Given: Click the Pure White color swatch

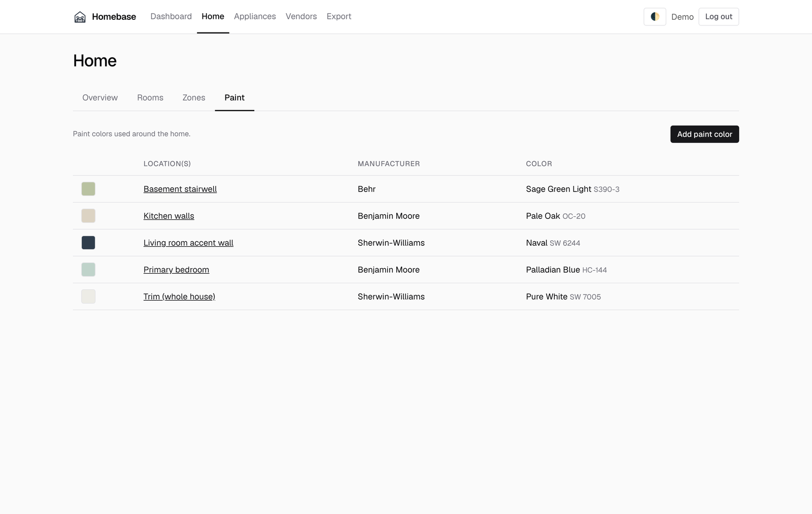Looking at the screenshot, I should pos(88,297).
